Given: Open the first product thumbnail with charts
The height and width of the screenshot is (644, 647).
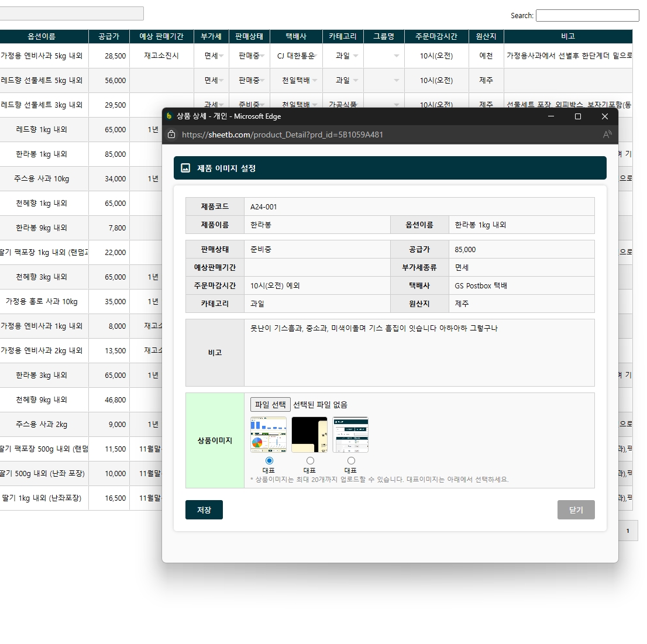Looking at the screenshot, I should tap(268, 435).
